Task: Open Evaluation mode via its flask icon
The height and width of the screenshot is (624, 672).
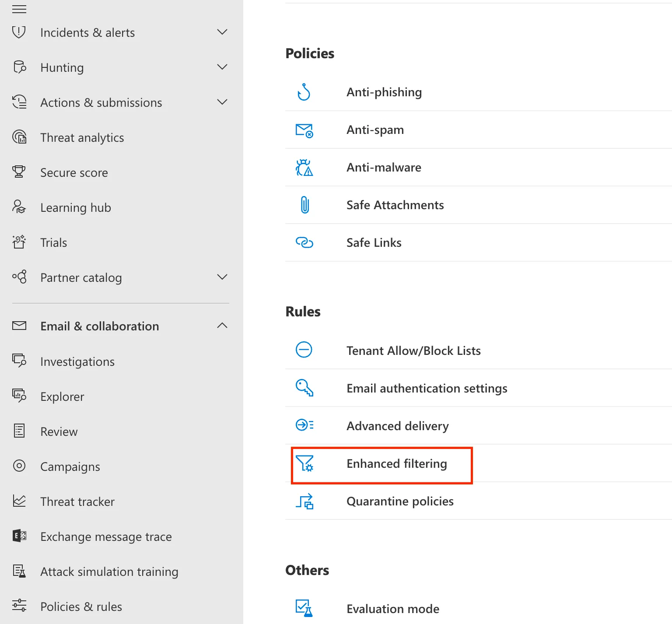Action: point(304,609)
